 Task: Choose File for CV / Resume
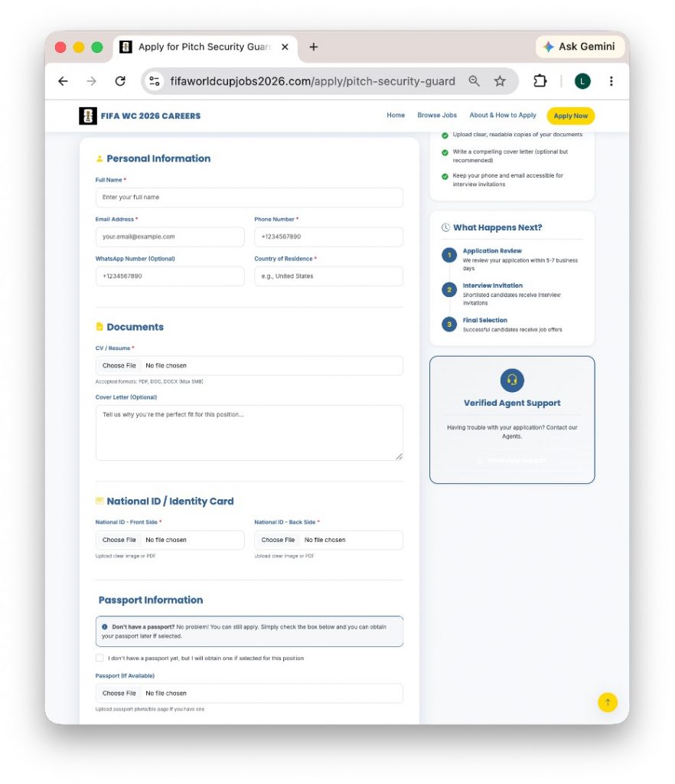(119, 365)
